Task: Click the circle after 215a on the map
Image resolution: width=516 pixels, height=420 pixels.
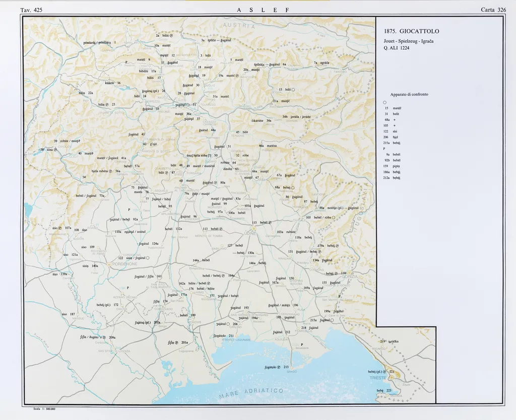Action: click(x=332, y=320)
